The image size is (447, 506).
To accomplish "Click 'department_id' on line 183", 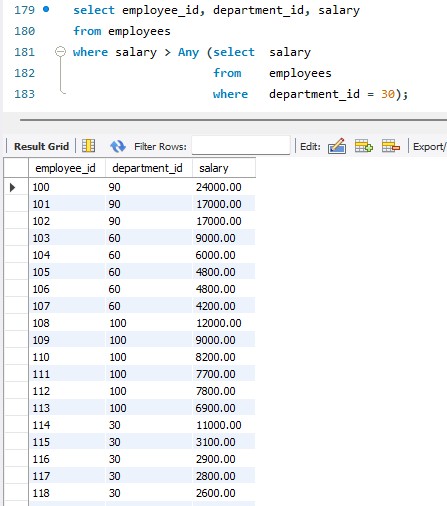I will pyautogui.click(x=314, y=95).
